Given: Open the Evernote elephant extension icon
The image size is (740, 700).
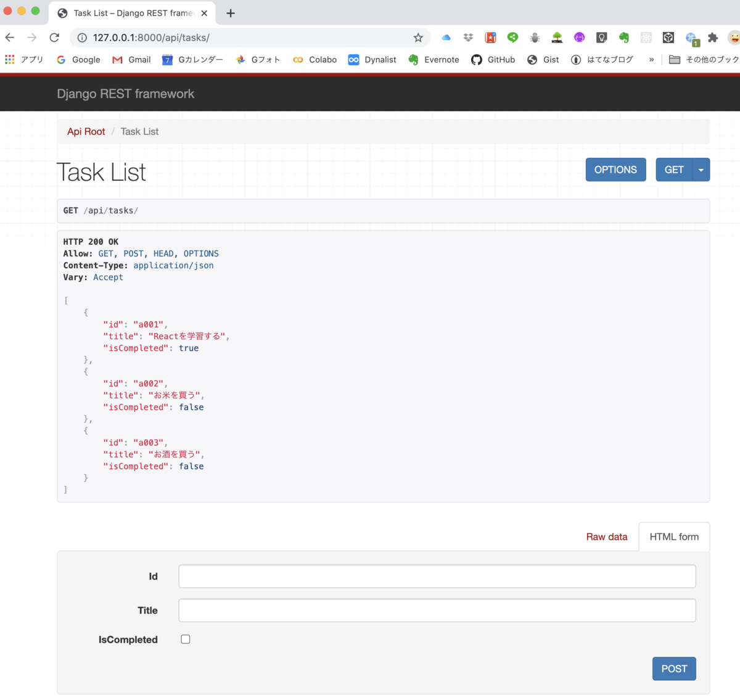Looking at the screenshot, I should pyautogui.click(x=624, y=38).
